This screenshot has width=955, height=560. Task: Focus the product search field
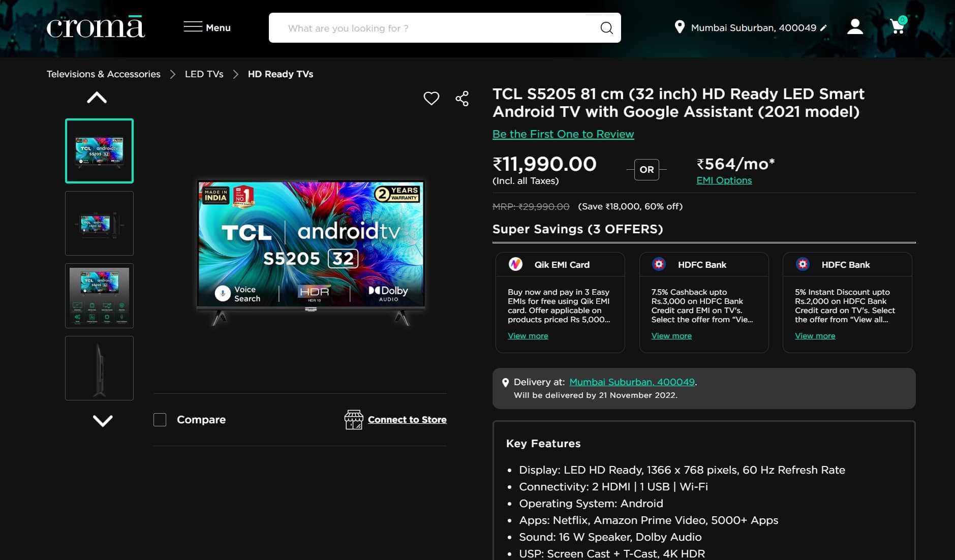pyautogui.click(x=444, y=28)
